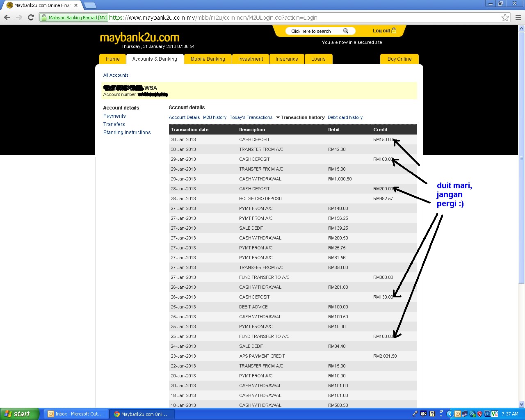Click the Buy Online tab
Image resolution: width=525 pixels, height=420 pixels.
pyautogui.click(x=399, y=59)
